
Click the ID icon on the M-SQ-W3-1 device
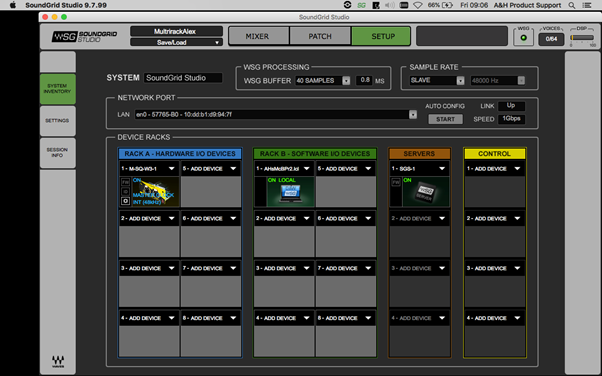pos(126,191)
